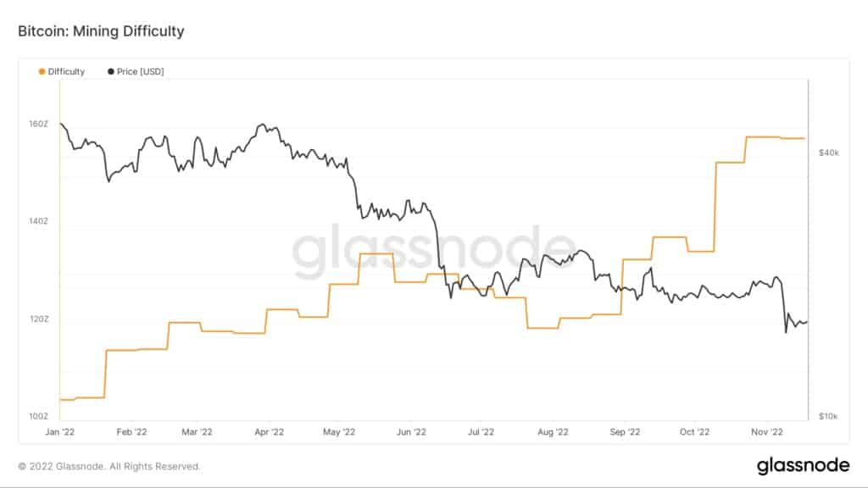Click the Jun '22 axis label

pos(411,432)
